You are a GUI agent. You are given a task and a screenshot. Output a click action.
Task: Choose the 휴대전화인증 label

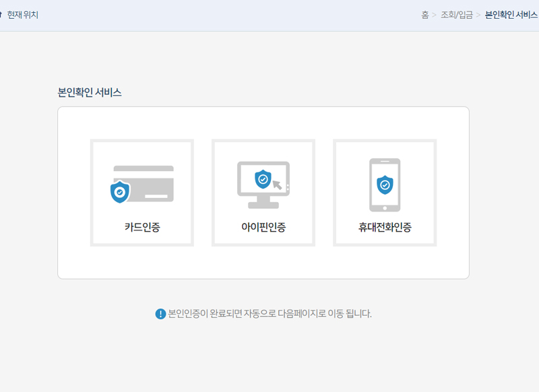(385, 227)
